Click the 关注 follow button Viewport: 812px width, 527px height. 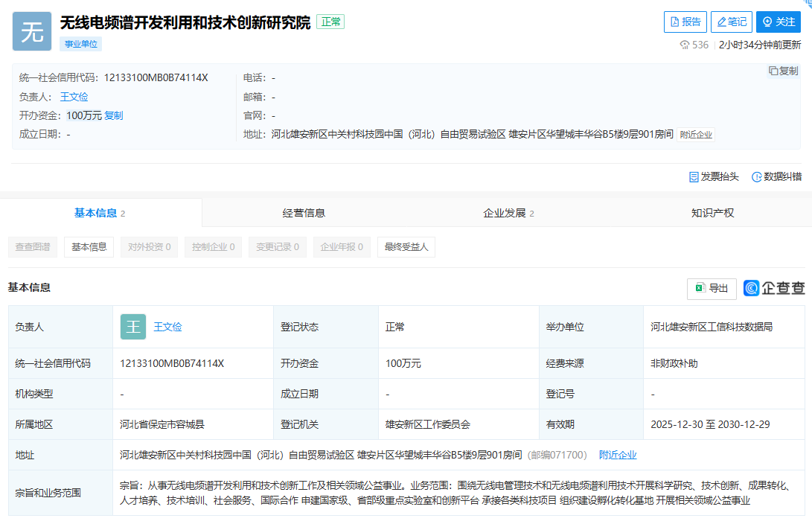(x=778, y=22)
